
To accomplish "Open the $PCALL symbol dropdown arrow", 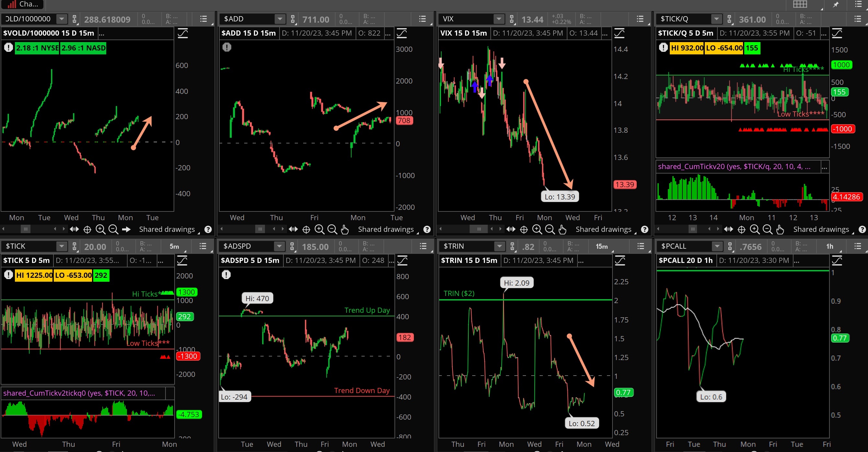I will [x=717, y=246].
